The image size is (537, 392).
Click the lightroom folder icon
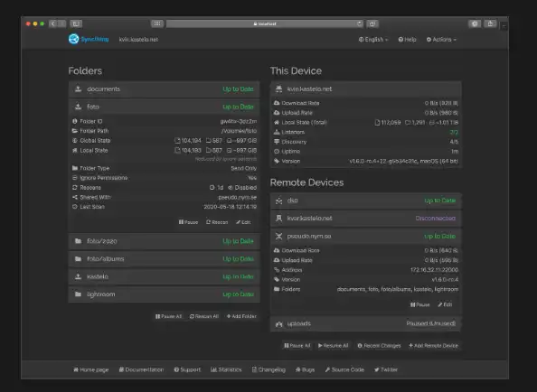click(78, 294)
